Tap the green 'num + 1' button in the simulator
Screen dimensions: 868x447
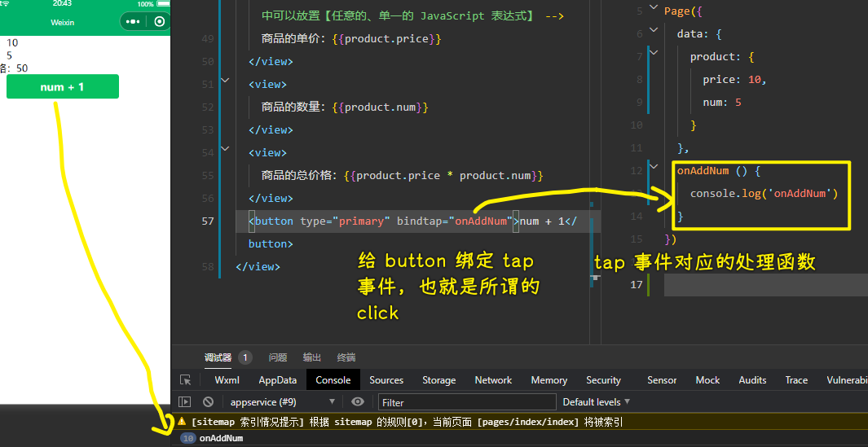click(63, 87)
